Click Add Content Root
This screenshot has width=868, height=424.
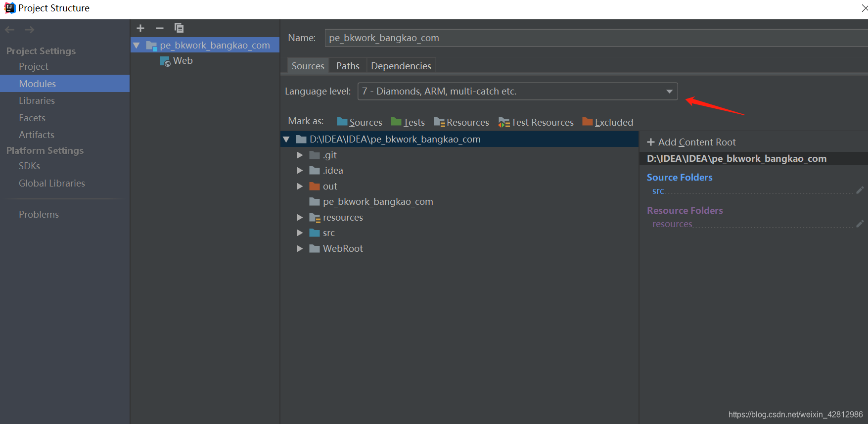[691, 142]
